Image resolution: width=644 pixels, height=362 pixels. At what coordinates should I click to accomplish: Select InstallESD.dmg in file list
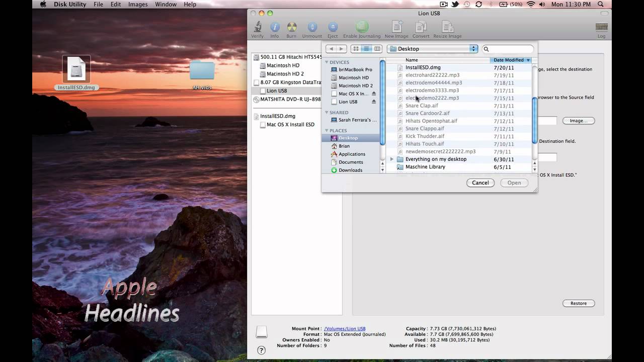click(x=458, y=67)
